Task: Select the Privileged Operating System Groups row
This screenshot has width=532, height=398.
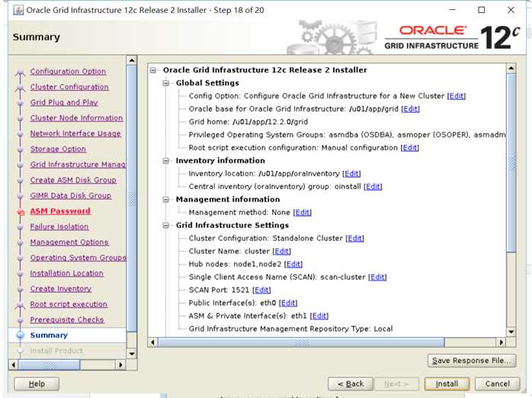Action: (347, 135)
